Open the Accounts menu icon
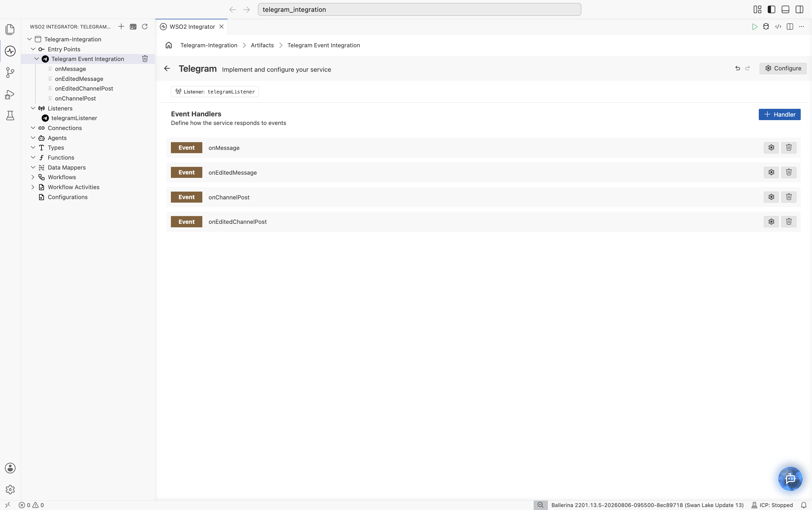This screenshot has height=510, width=812. tap(10, 468)
